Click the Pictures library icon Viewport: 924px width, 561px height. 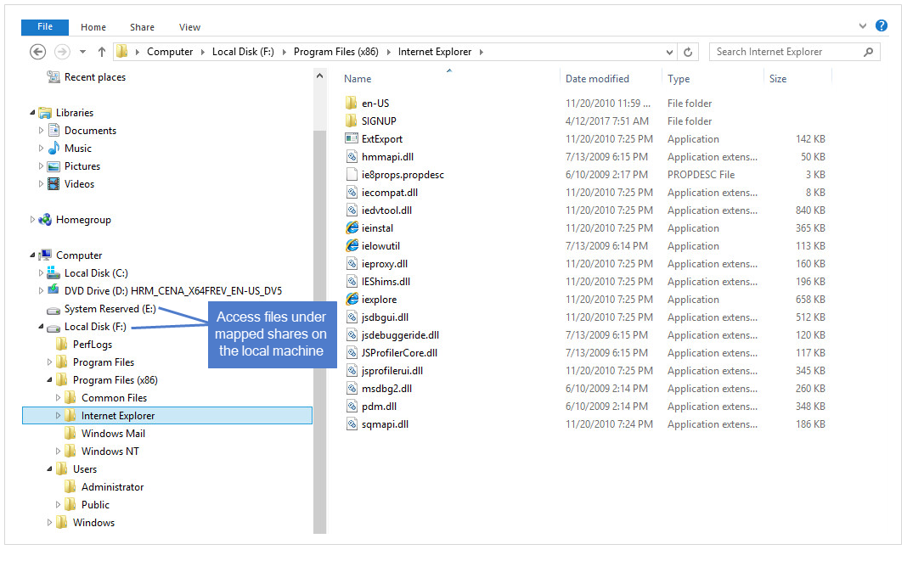54,166
